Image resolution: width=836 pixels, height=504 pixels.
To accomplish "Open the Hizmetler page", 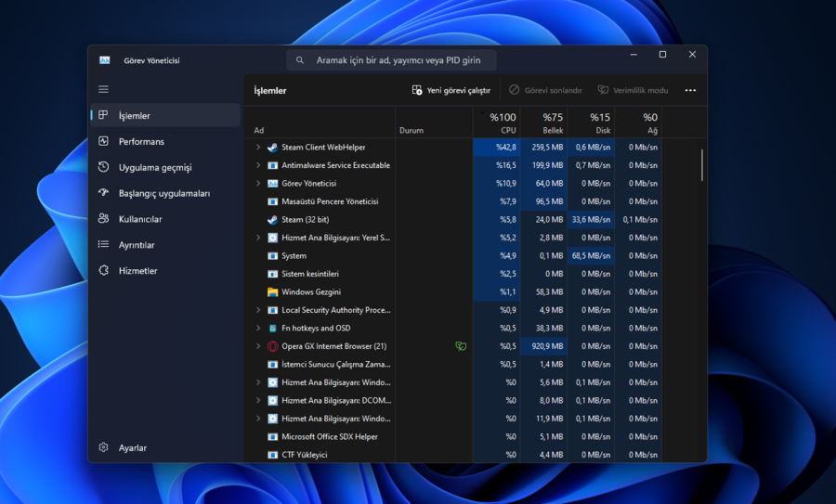I will [x=166, y=271].
